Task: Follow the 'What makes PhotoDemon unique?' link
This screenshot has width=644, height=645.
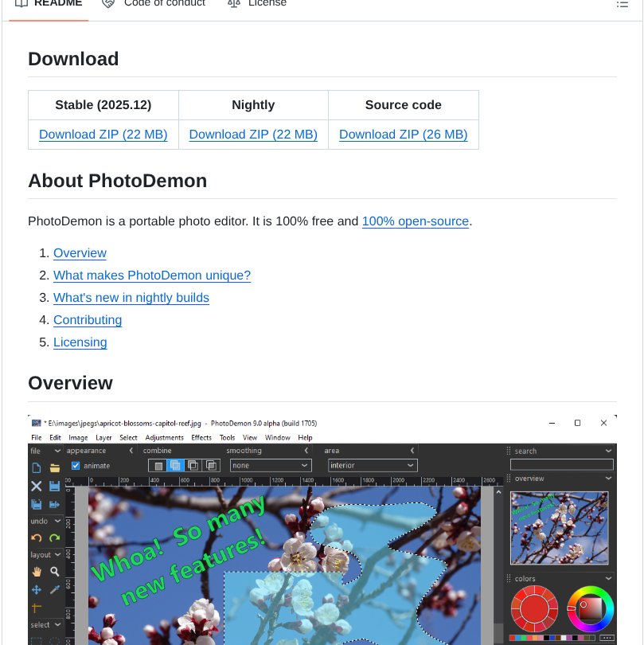Action: click(152, 276)
